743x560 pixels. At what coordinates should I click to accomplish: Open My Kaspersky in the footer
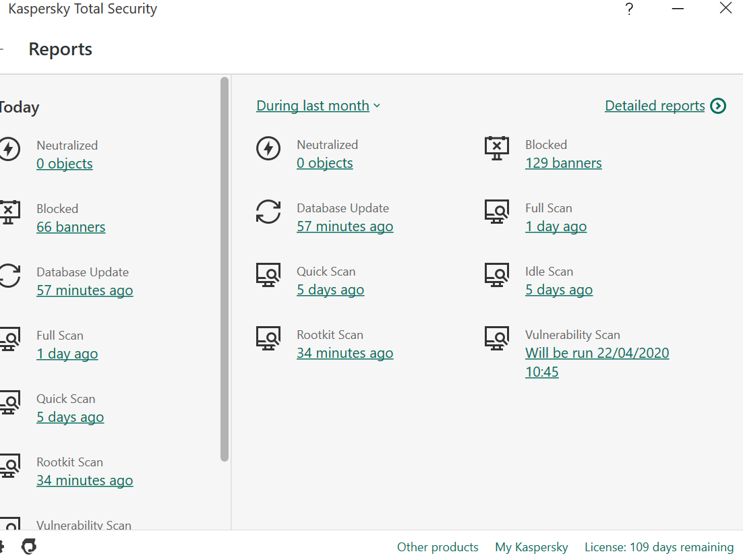531,547
